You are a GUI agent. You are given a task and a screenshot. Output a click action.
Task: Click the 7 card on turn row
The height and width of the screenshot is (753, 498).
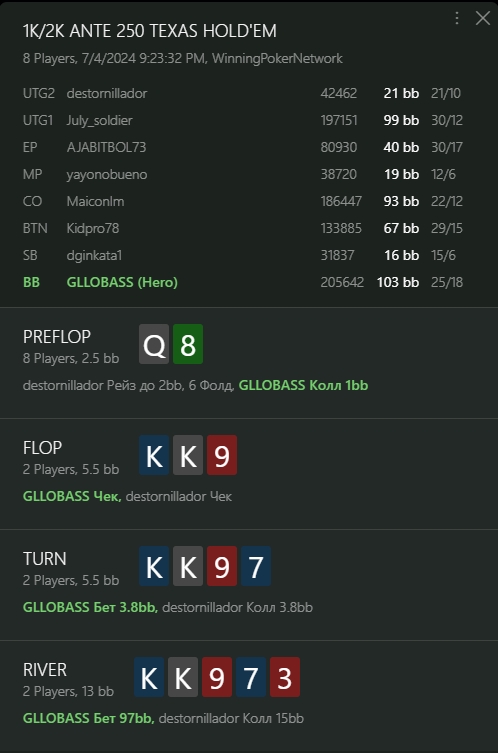pos(256,566)
